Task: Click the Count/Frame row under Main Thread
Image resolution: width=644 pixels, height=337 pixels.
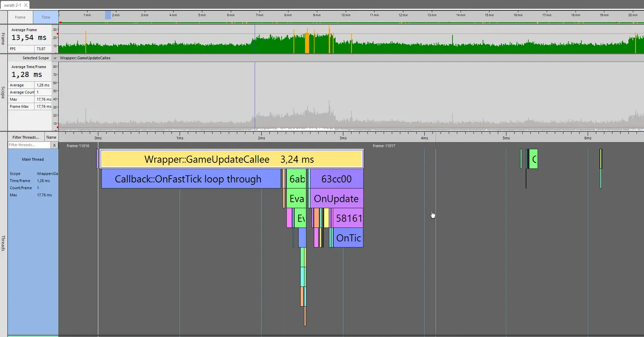Action: pos(33,188)
